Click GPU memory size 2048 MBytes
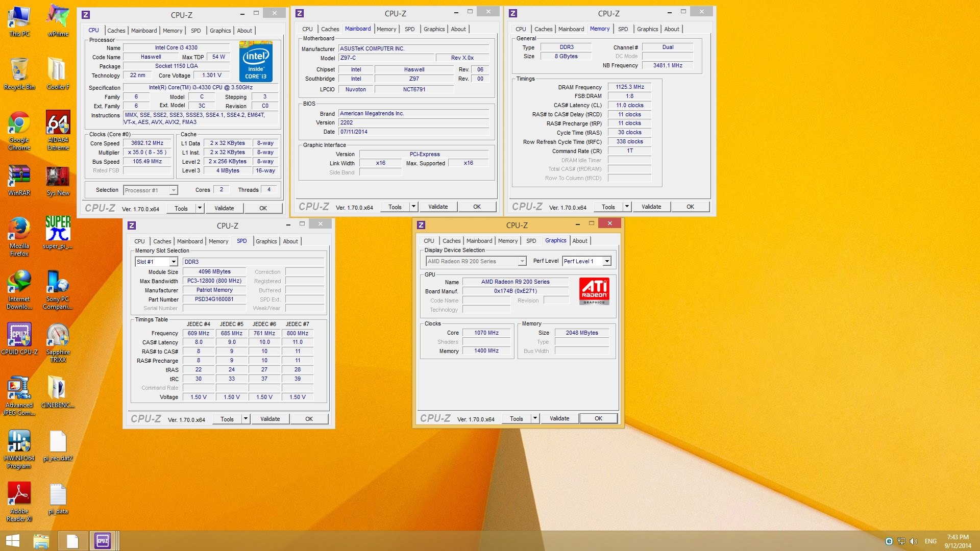The width and height of the screenshot is (980, 551). (581, 333)
